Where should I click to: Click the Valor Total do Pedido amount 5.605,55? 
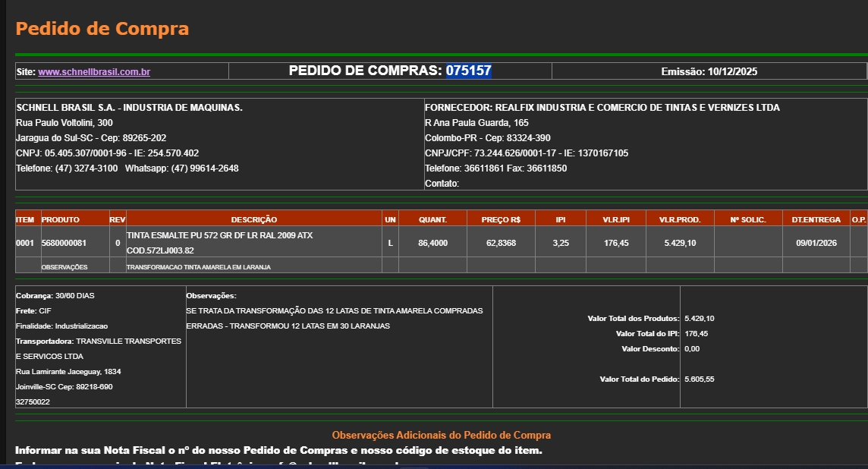tap(699, 379)
